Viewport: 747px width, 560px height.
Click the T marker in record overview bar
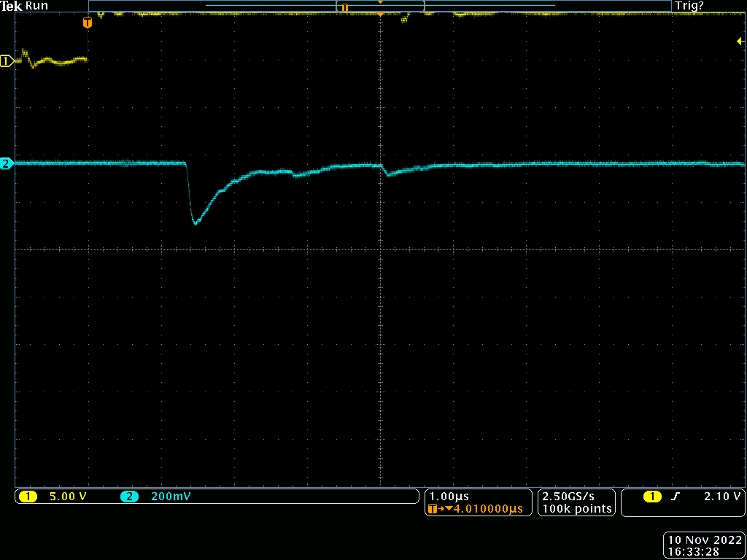click(x=345, y=7)
